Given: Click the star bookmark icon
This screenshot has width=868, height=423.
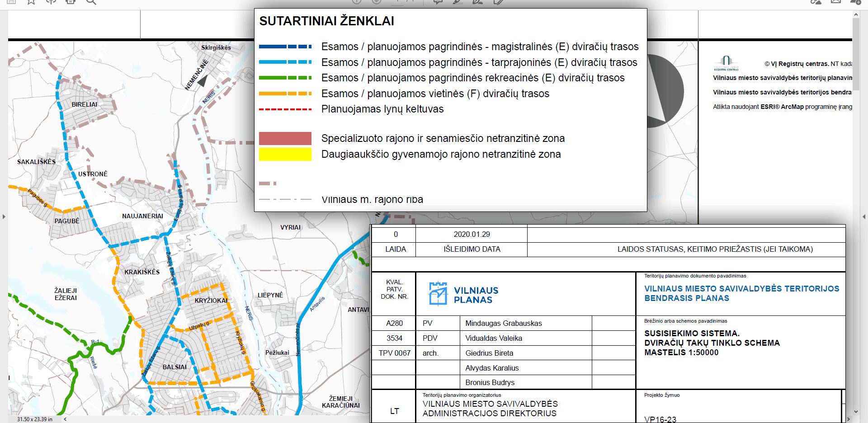Looking at the screenshot, I should click(x=31, y=1).
